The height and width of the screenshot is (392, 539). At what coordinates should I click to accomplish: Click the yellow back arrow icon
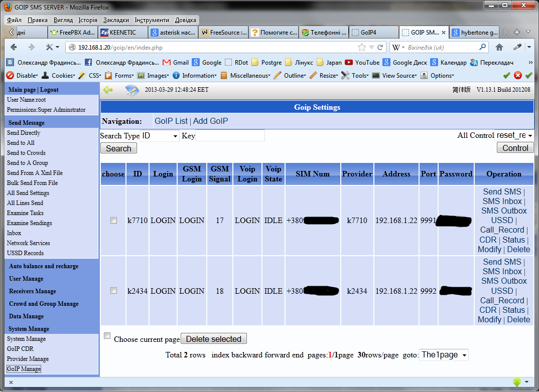point(107,90)
